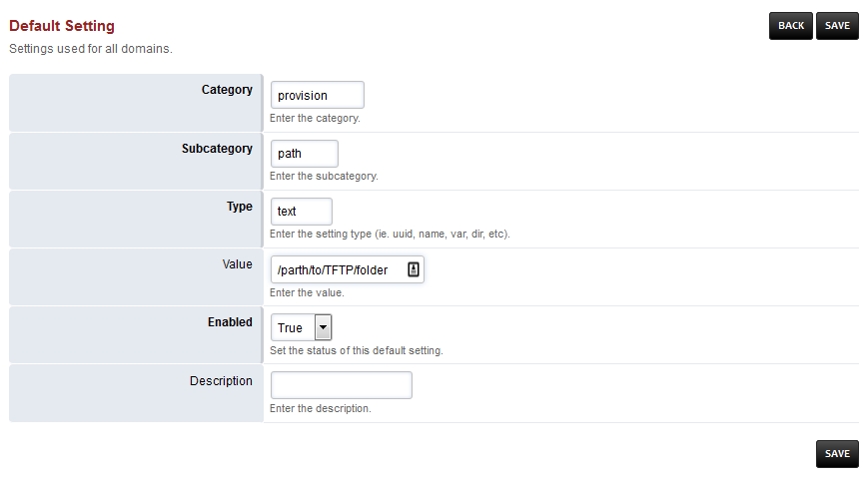The image size is (868, 484).
Task: Click into the Value text field
Action: pos(339,269)
